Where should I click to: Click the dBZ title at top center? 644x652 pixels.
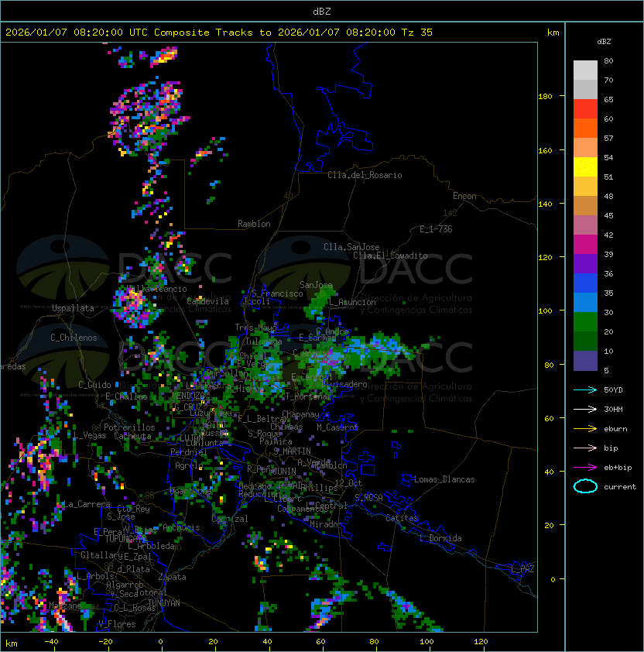click(322, 11)
